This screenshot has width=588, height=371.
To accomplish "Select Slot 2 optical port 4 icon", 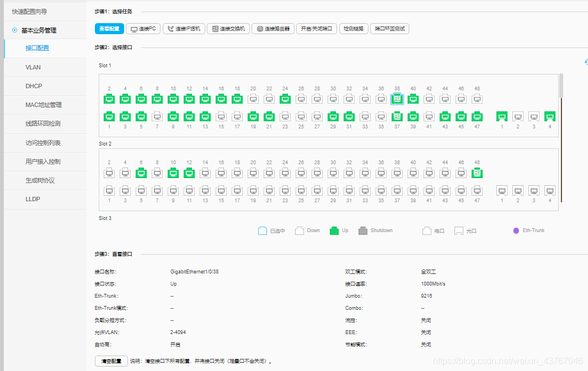I will pos(550,191).
